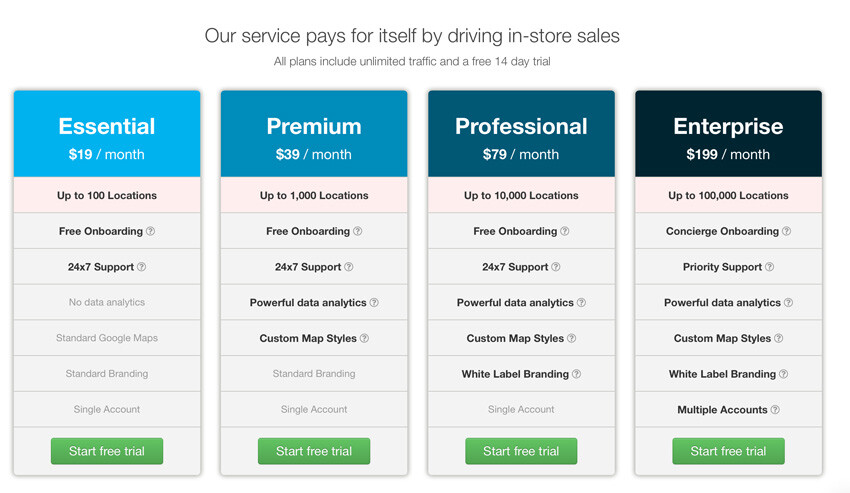Click help icon beside Essential Free Onboarding
Image resolution: width=850 pixels, height=493 pixels.
click(151, 231)
